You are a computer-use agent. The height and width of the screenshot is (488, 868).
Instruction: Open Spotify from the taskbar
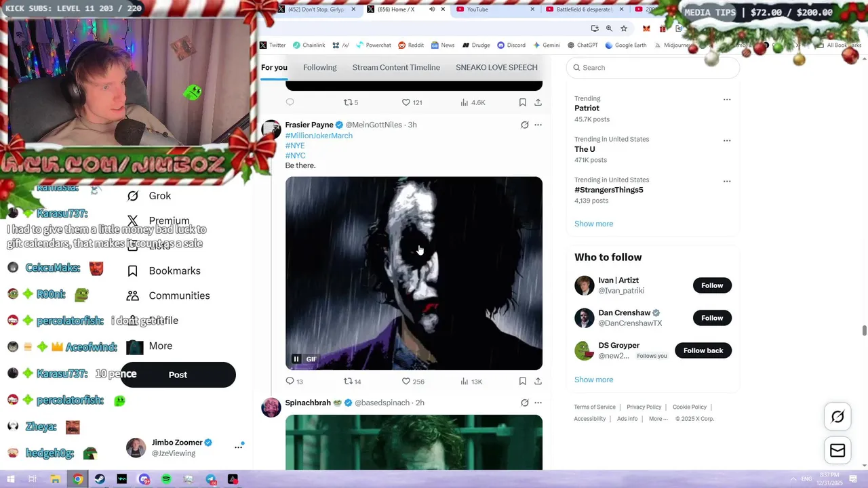coord(166,479)
